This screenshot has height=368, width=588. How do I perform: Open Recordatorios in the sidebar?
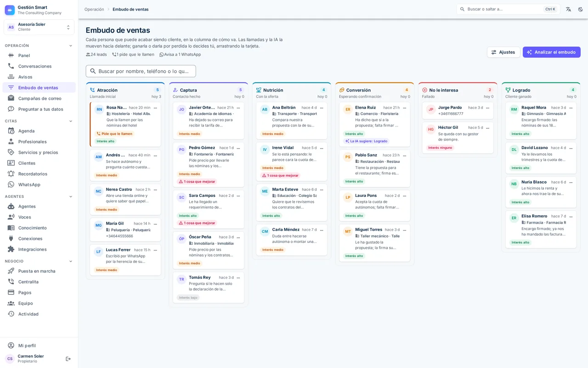click(x=39, y=174)
